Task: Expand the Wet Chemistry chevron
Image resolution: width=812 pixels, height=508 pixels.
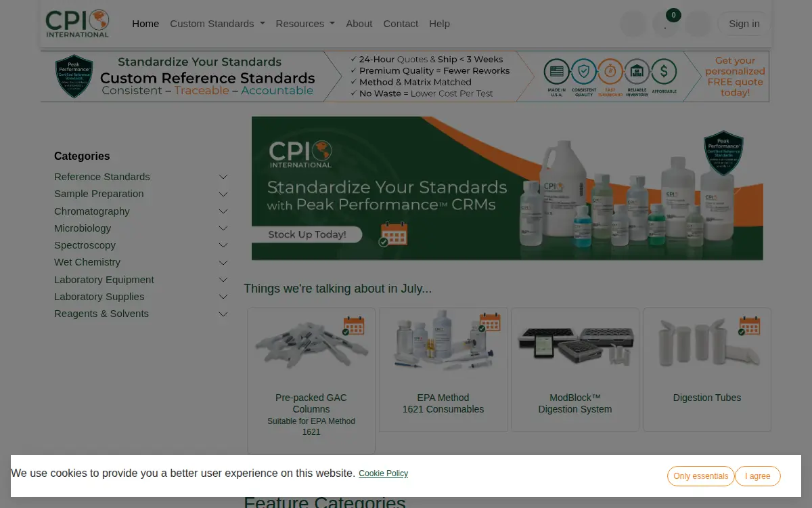Action: pyautogui.click(x=223, y=262)
